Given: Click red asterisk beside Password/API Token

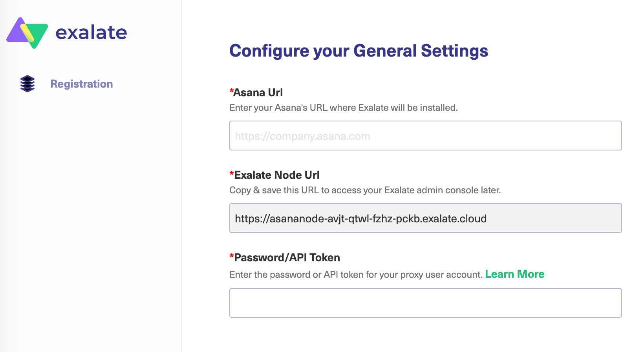Looking at the screenshot, I should (x=231, y=256).
